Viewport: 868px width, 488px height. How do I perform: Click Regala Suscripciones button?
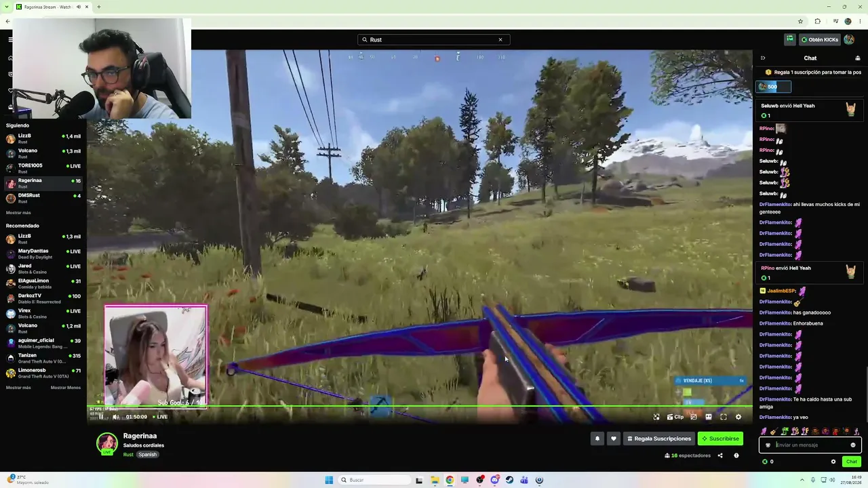(658, 439)
